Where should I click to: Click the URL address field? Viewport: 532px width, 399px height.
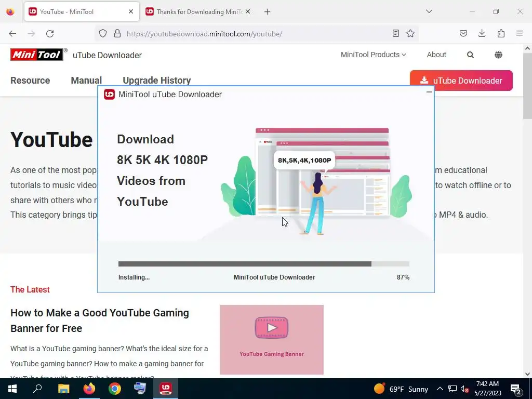coord(258,34)
